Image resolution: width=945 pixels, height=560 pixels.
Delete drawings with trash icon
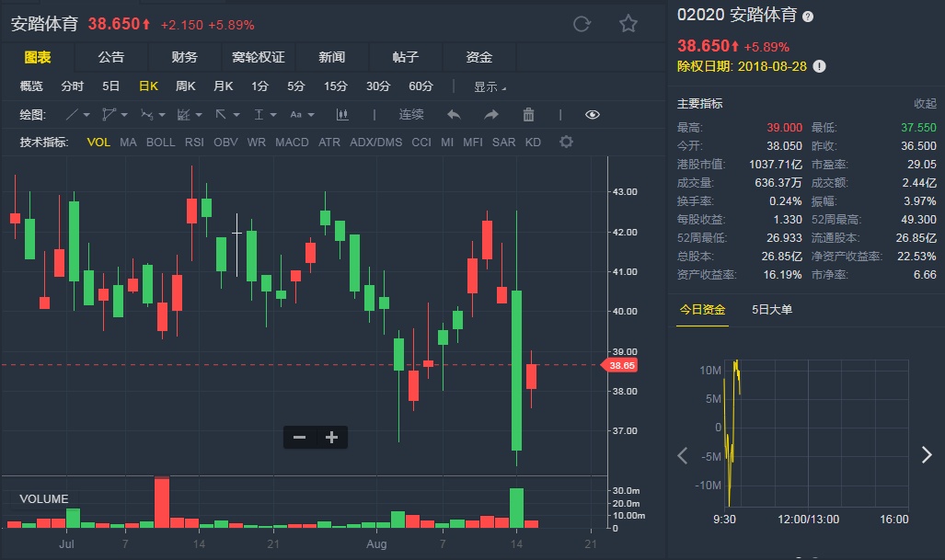(528, 114)
